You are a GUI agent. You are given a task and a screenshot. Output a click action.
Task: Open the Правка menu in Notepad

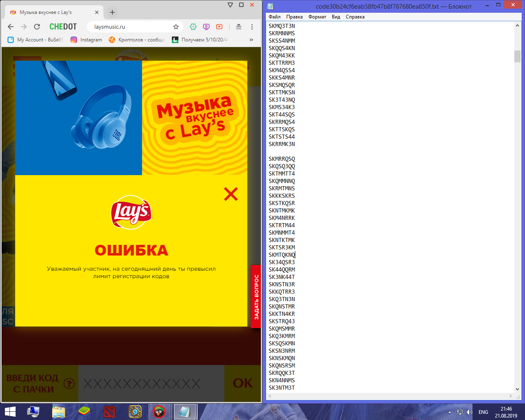pos(294,17)
